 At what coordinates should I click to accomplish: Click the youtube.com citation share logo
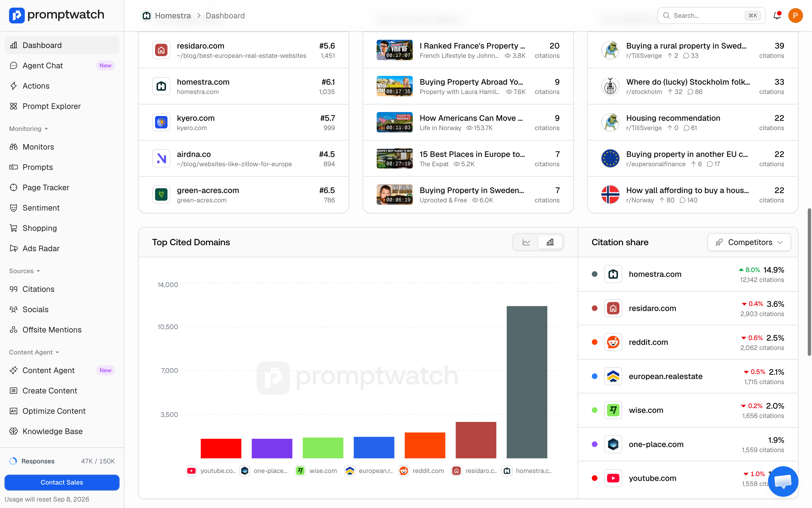click(613, 478)
